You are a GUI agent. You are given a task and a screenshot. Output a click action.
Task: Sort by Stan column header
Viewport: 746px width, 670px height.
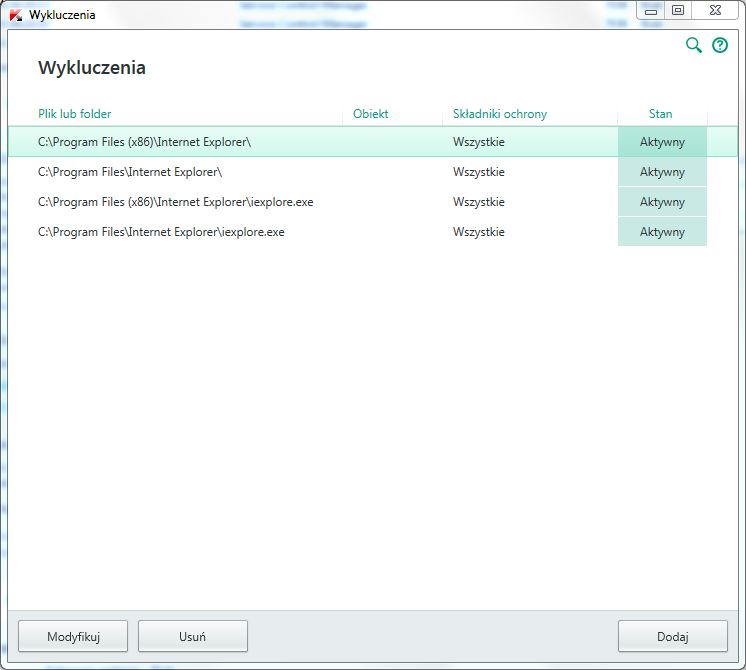pos(660,114)
